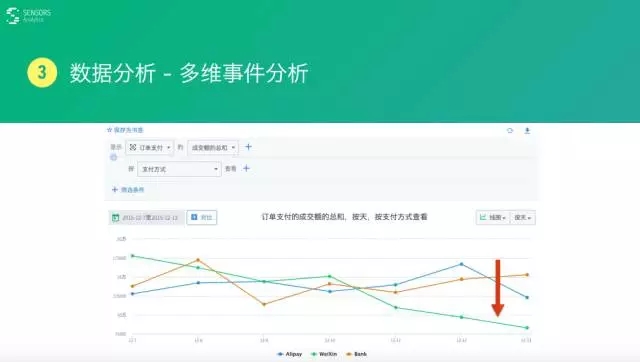The height and width of the screenshot is (362, 640).
Task: Add a filter condition
Action: [128, 190]
